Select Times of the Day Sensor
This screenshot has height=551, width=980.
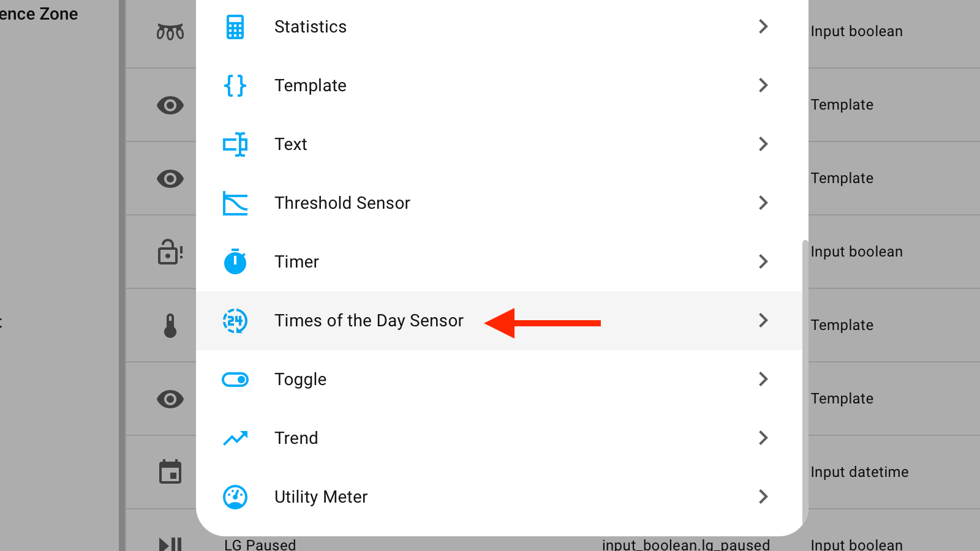[x=369, y=321]
